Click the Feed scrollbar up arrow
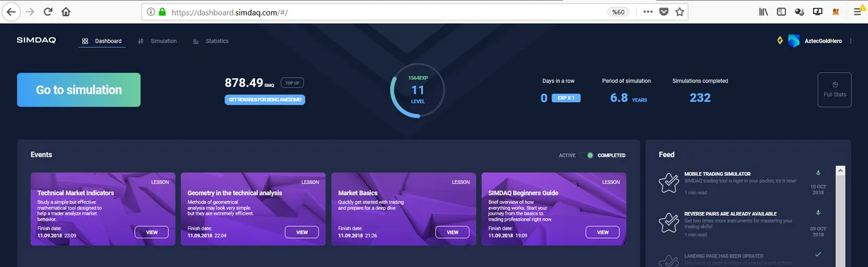The width and height of the screenshot is (868, 267). pyautogui.click(x=840, y=171)
